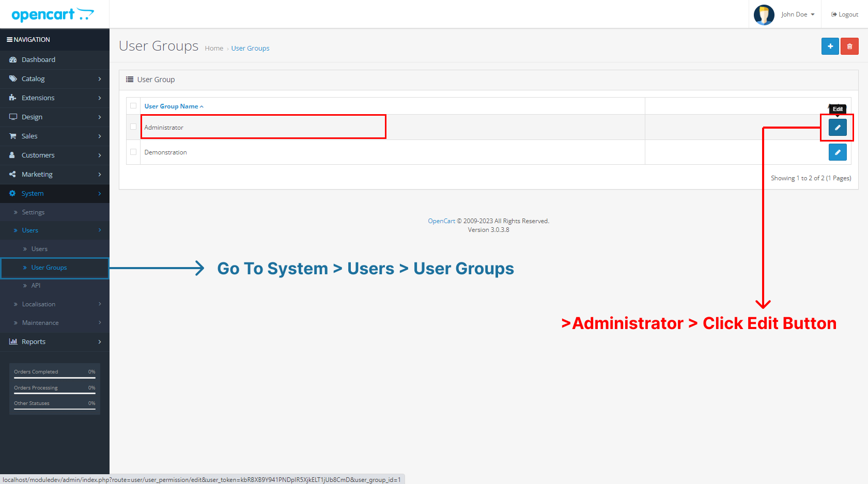Click the NAVIGATION hamburger icon
868x484 pixels.
9,39
